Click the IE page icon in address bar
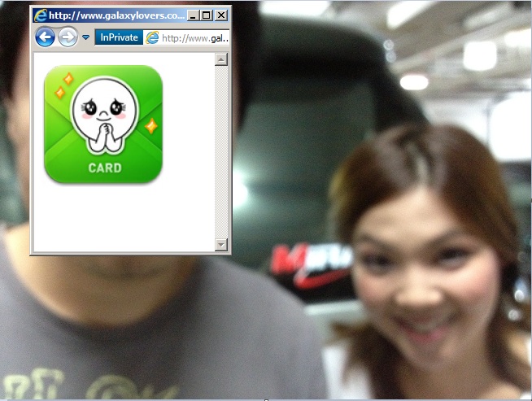This screenshot has height=401, width=532. [152, 37]
